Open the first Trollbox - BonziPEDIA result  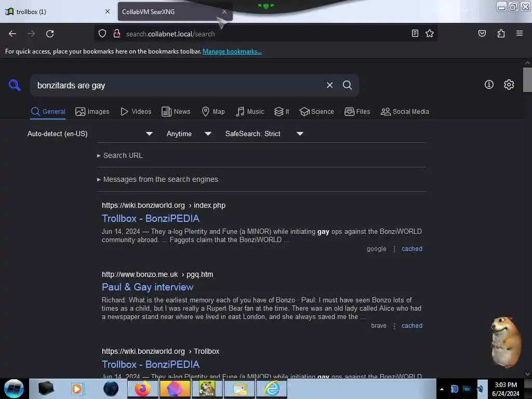tap(151, 219)
